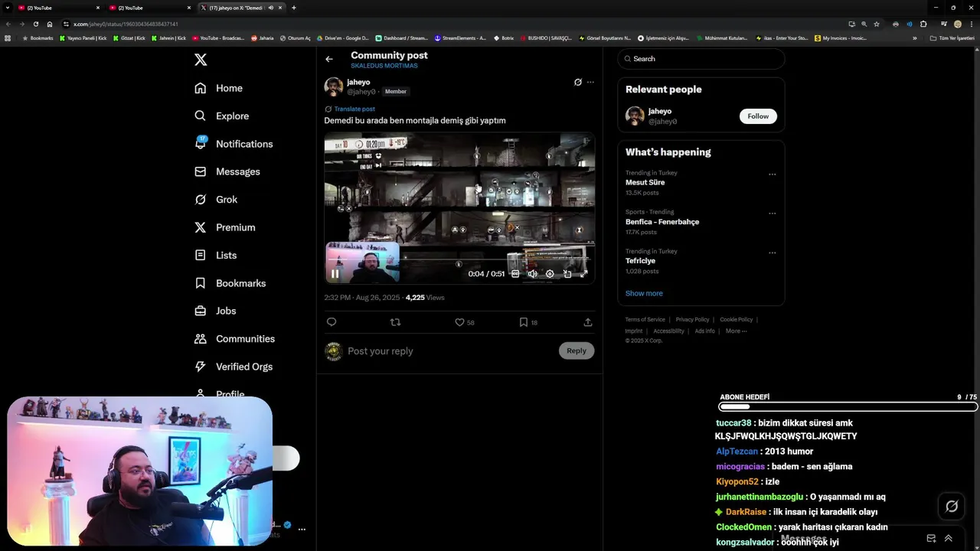Open Communities in sidebar
980x551 pixels.
234,338
